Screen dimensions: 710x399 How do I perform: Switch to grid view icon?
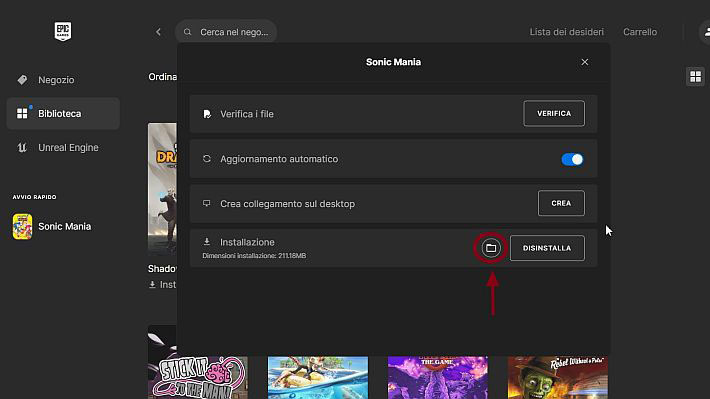click(696, 76)
